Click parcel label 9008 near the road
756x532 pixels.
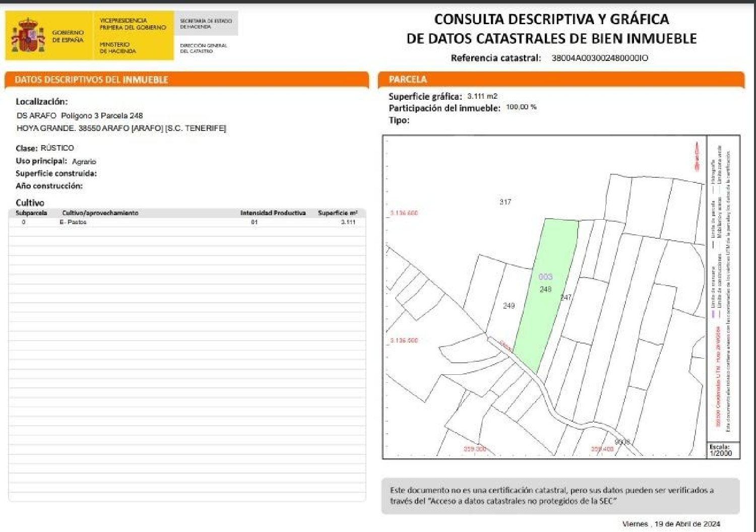[622, 442]
